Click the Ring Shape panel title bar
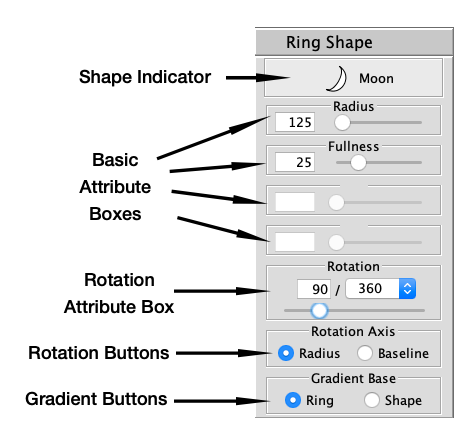This screenshot has width=469, height=442. [x=354, y=42]
